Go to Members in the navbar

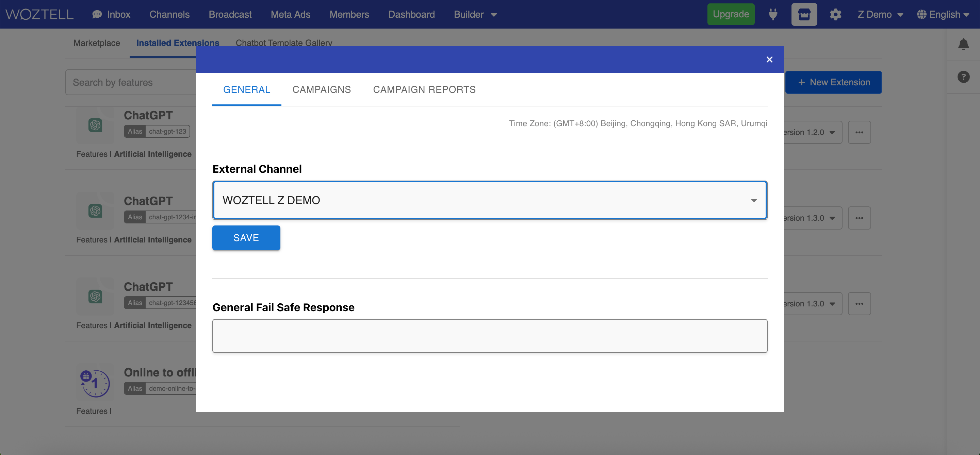click(x=349, y=14)
